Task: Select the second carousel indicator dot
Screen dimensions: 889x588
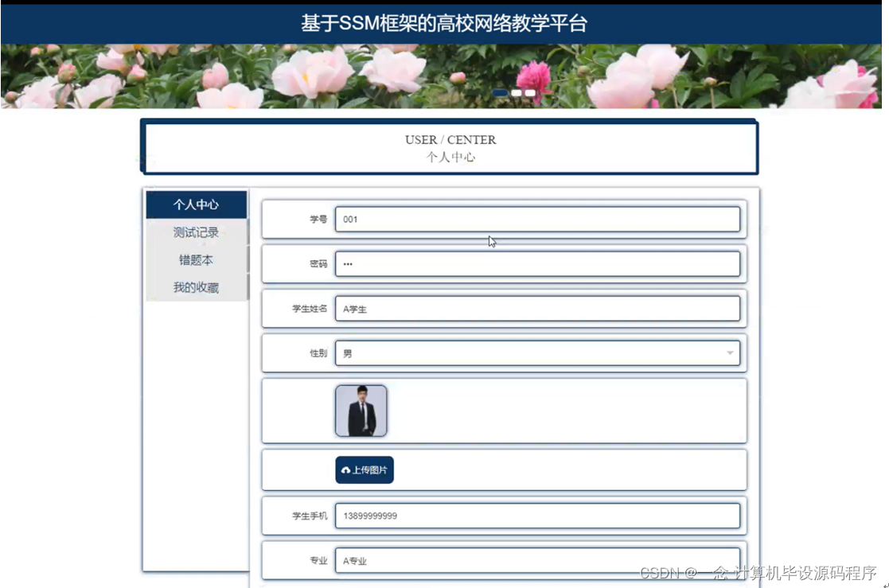Action: pos(517,92)
